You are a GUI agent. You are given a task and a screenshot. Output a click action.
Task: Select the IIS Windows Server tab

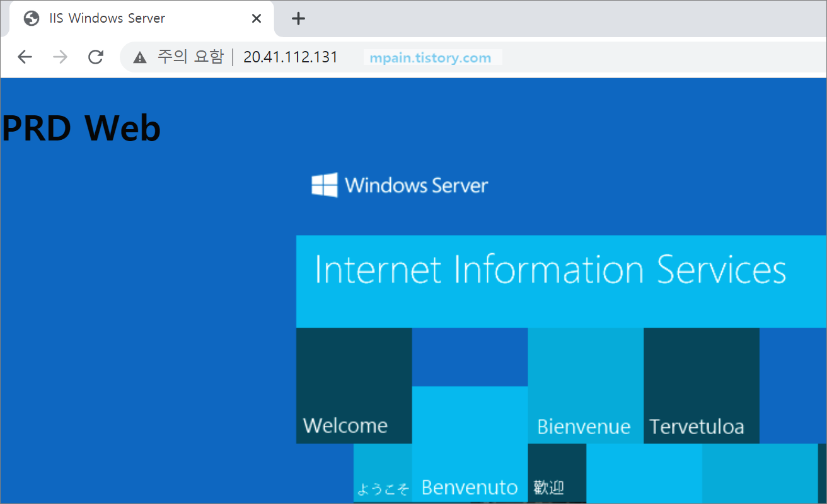[141, 19]
